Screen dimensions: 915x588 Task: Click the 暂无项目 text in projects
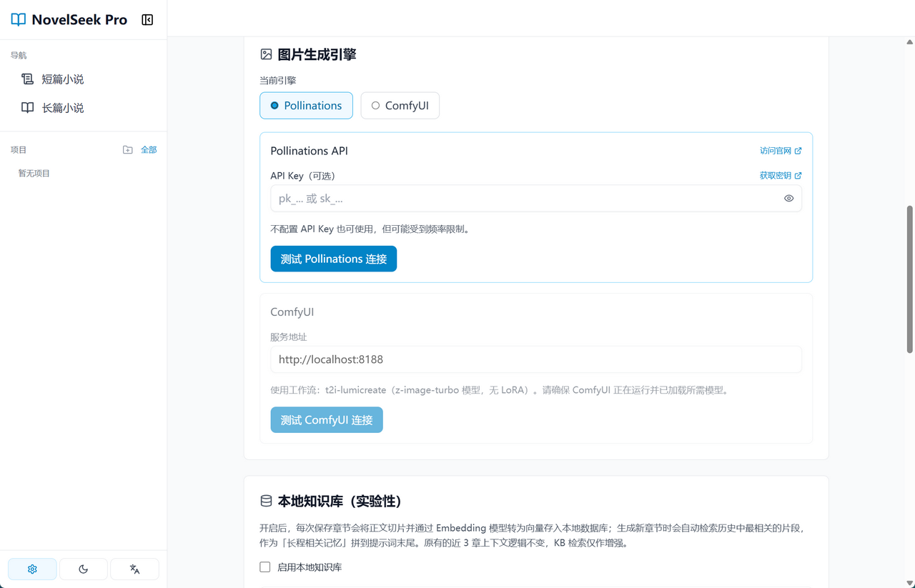[x=34, y=173]
